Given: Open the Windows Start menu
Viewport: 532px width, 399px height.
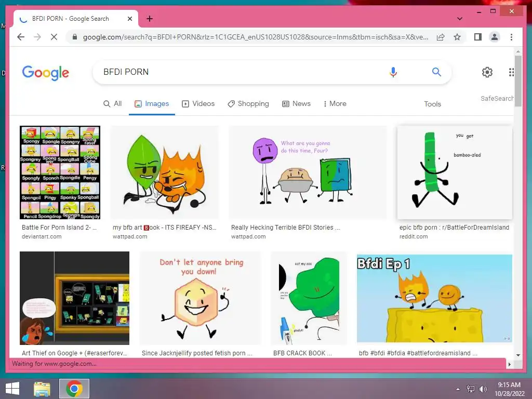Looking at the screenshot, I should (x=12, y=389).
